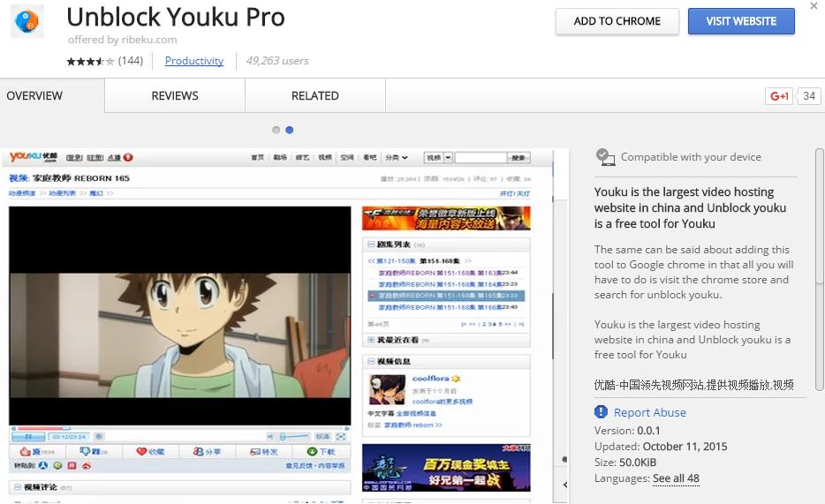Pause the video with the player pause button
This screenshot has height=504, width=825.
(x=28, y=437)
